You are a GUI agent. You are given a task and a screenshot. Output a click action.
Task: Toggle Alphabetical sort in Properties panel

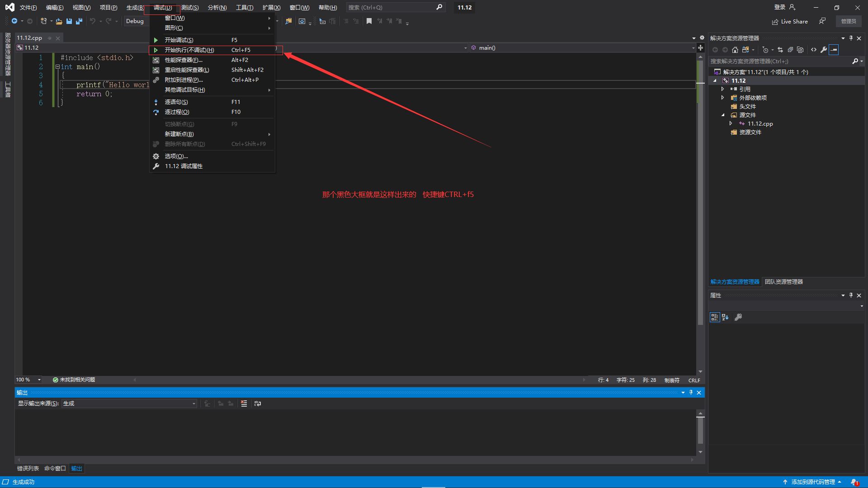(x=725, y=317)
